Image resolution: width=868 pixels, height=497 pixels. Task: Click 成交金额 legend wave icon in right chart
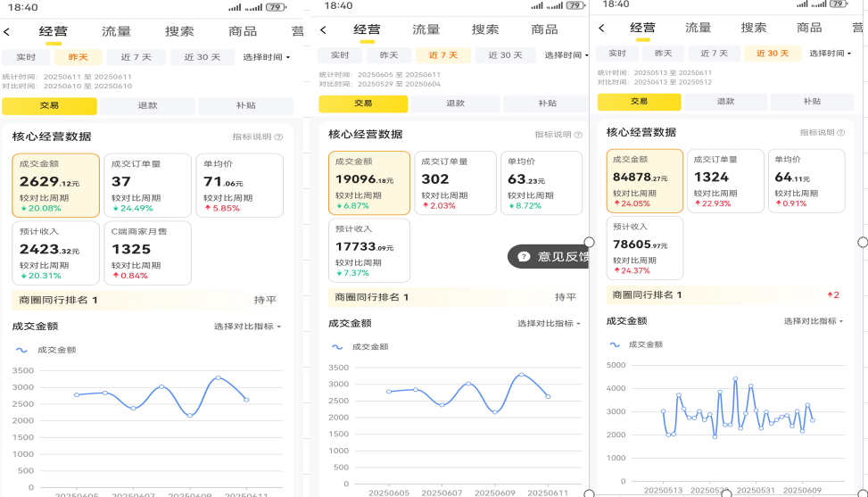click(x=613, y=344)
